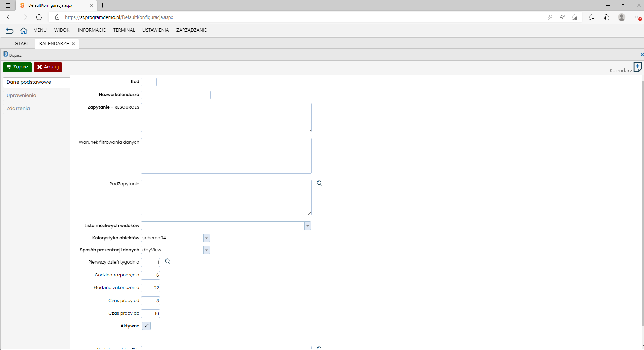Select the Uprawnienia side tab
Screen dimensions: 644x350
(x=36, y=96)
